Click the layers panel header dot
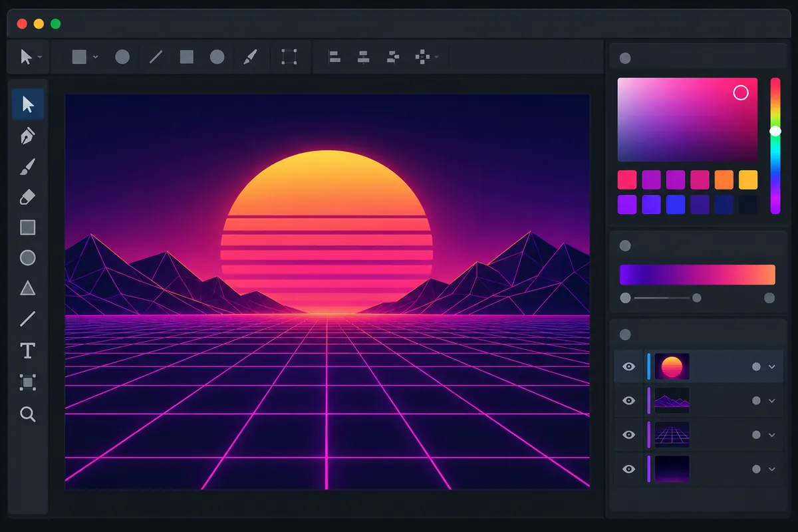Image resolution: width=798 pixels, height=532 pixels. pyautogui.click(x=625, y=334)
